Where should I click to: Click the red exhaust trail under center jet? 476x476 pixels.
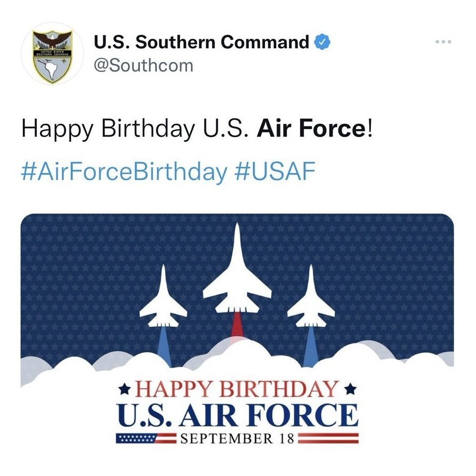coord(237,325)
